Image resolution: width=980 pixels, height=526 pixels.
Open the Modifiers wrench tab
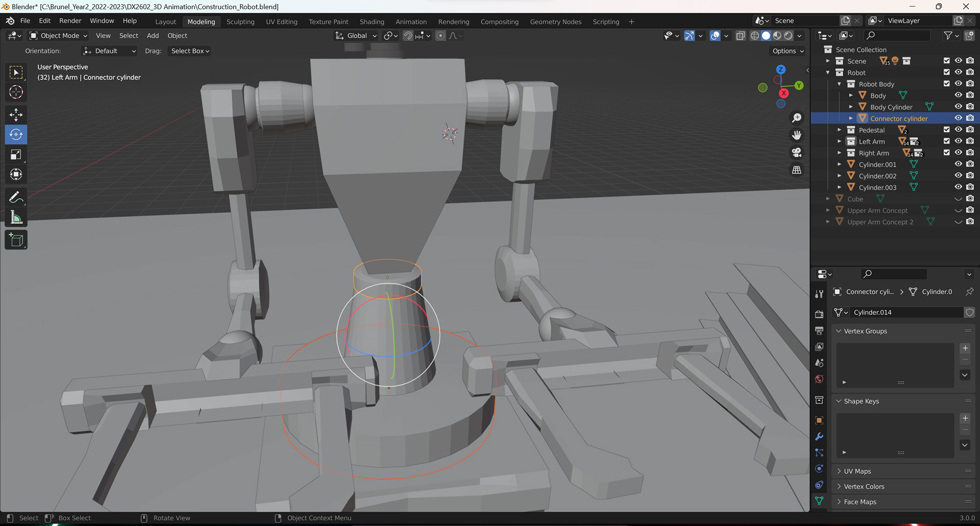coord(819,437)
